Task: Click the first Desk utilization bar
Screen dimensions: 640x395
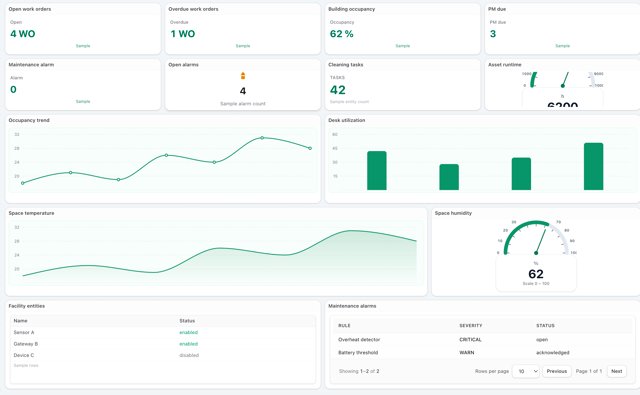Action: [377, 171]
